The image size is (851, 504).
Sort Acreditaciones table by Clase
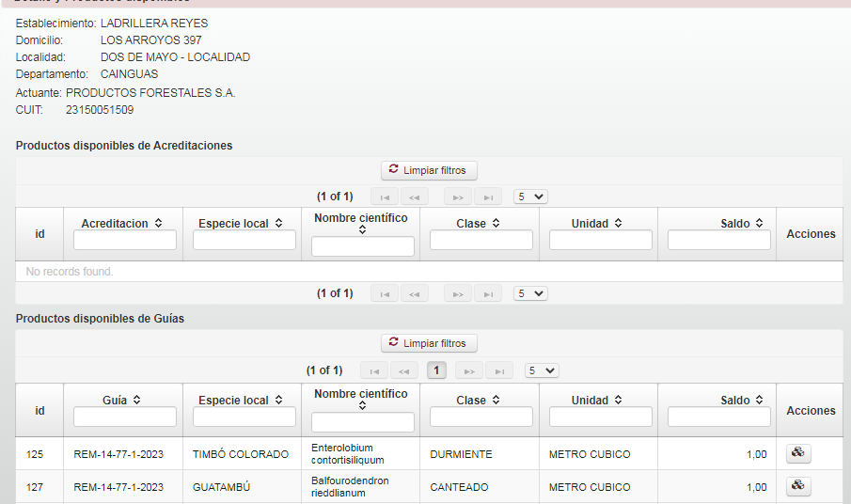(496, 223)
